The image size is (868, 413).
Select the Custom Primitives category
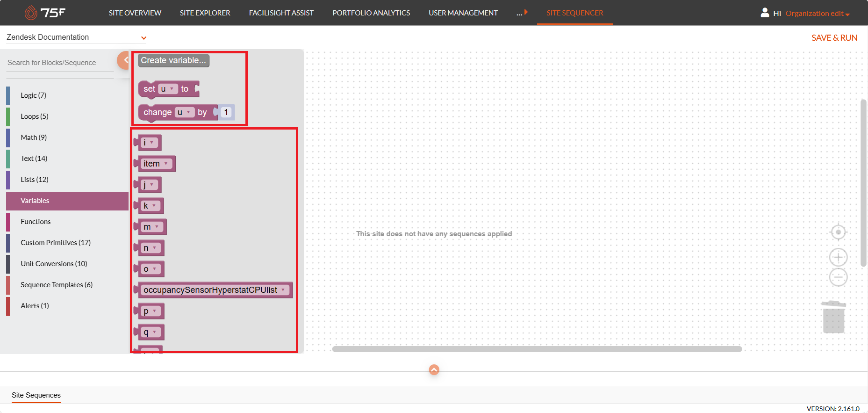click(56, 243)
